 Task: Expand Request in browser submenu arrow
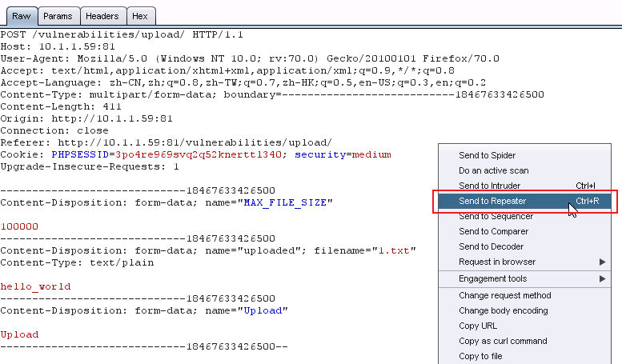coord(602,262)
